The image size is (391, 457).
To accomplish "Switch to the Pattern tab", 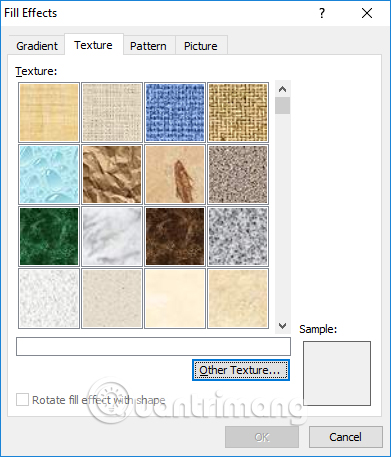I will coord(148,46).
